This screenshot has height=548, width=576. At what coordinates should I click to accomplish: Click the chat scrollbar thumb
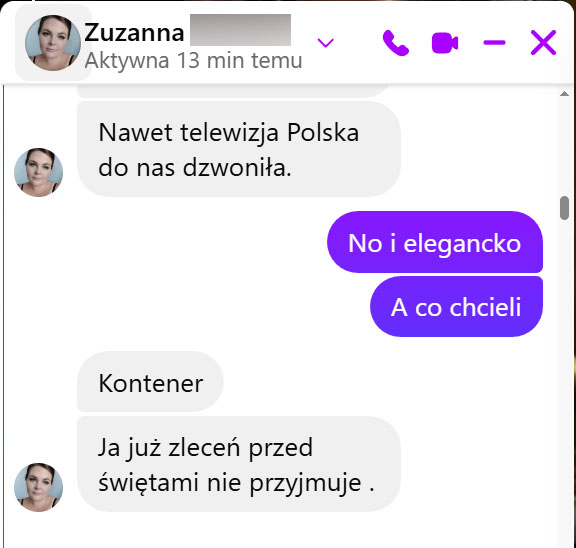pyautogui.click(x=564, y=208)
